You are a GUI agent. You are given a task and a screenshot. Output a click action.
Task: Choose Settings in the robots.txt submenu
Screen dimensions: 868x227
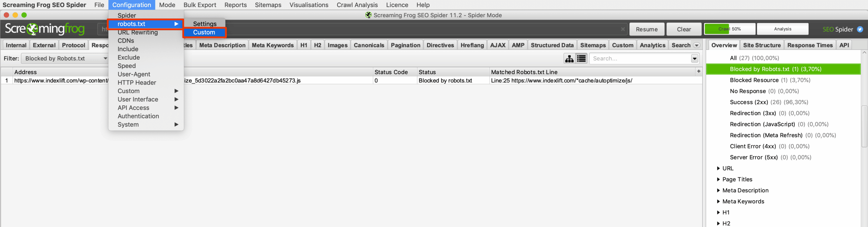(x=204, y=24)
